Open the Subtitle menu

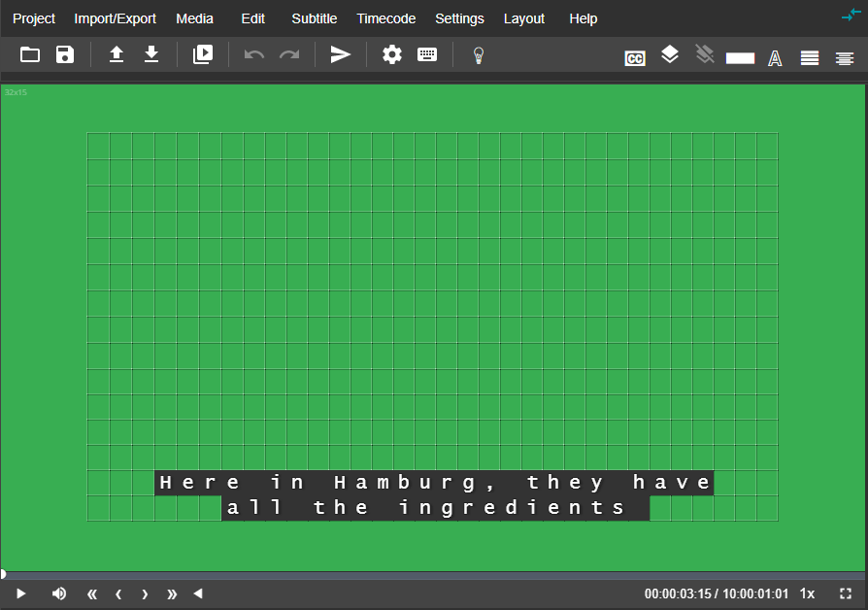(315, 18)
